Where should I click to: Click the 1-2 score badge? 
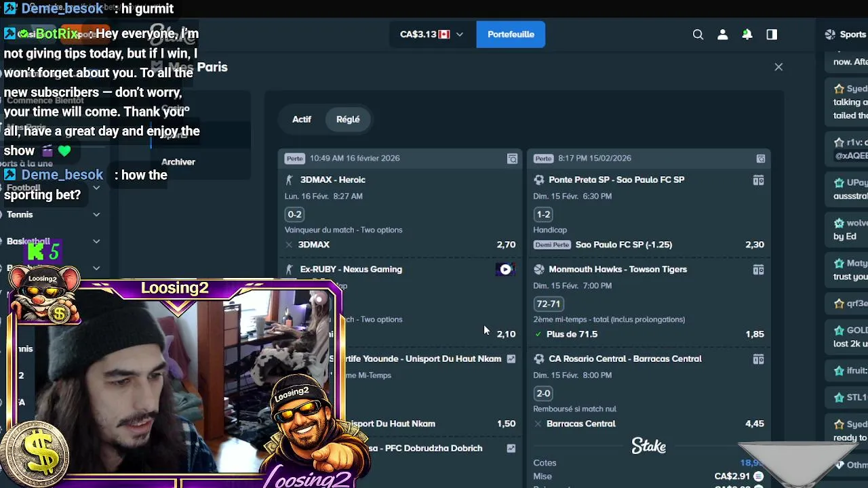tap(543, 215)
